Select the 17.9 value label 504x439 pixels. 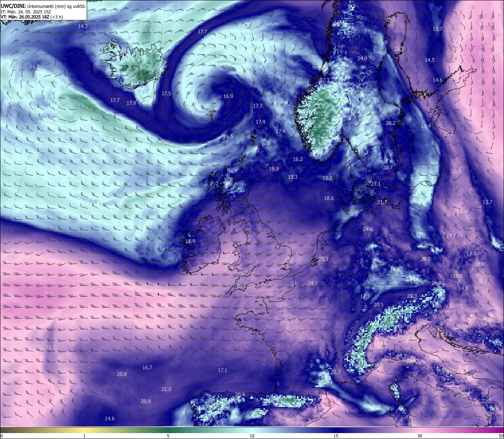pos(131,103)
